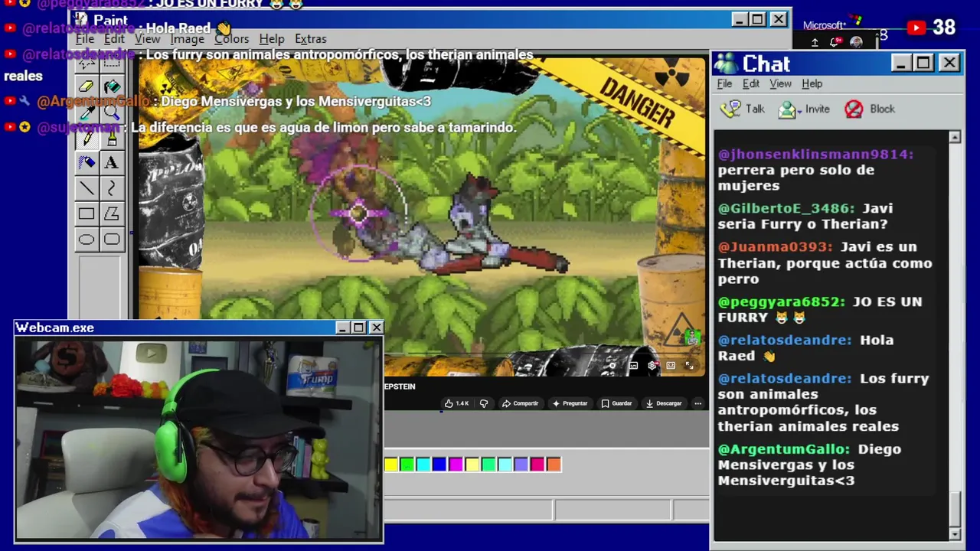
Task: Click the Preguntar button
Action: coord(570,403)
